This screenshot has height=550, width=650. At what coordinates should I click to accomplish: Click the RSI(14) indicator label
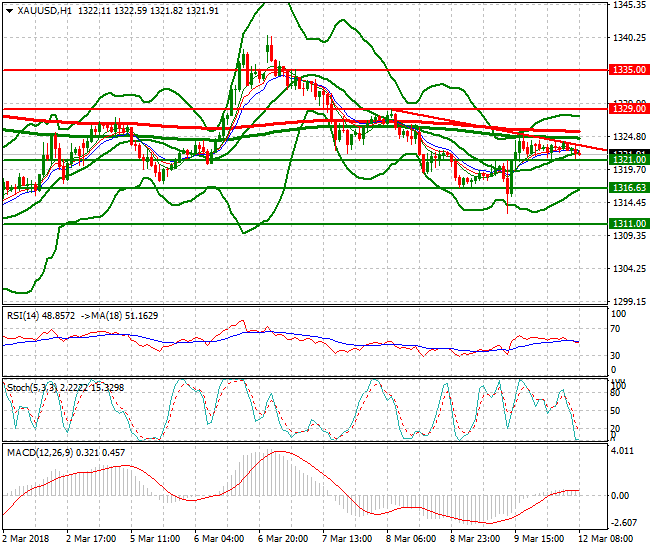click(26, 315)
